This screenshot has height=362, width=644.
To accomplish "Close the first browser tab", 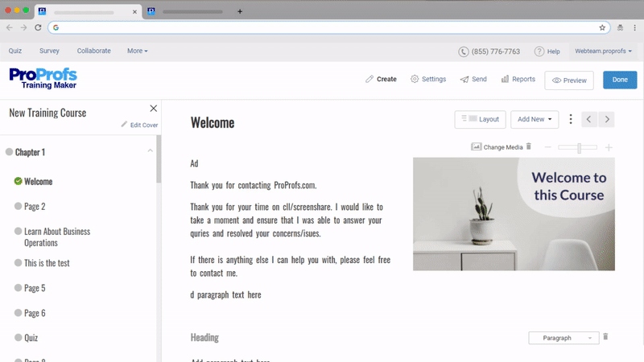I will click(134, 12).
